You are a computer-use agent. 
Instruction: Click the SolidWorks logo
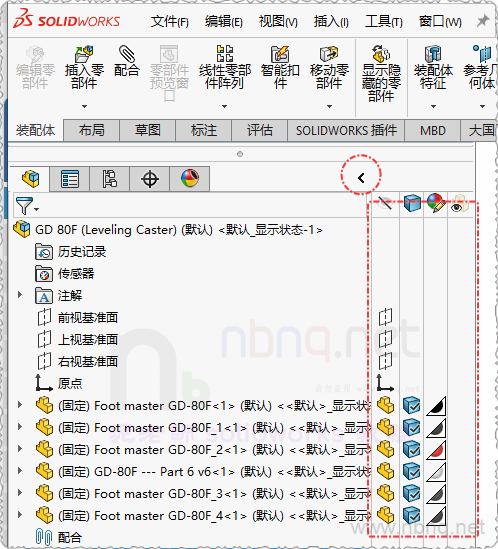point(67,19)
